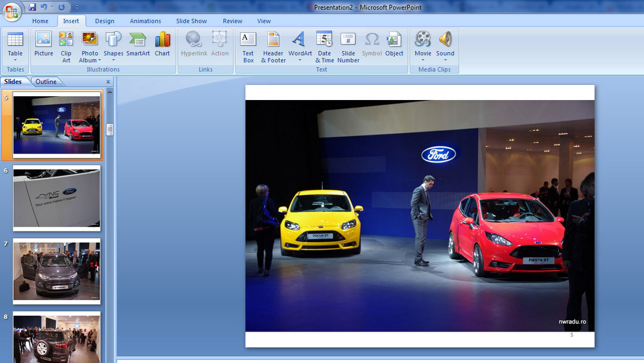Click the Office button logo
Viewport: 644px width, 363px height.
11,11
